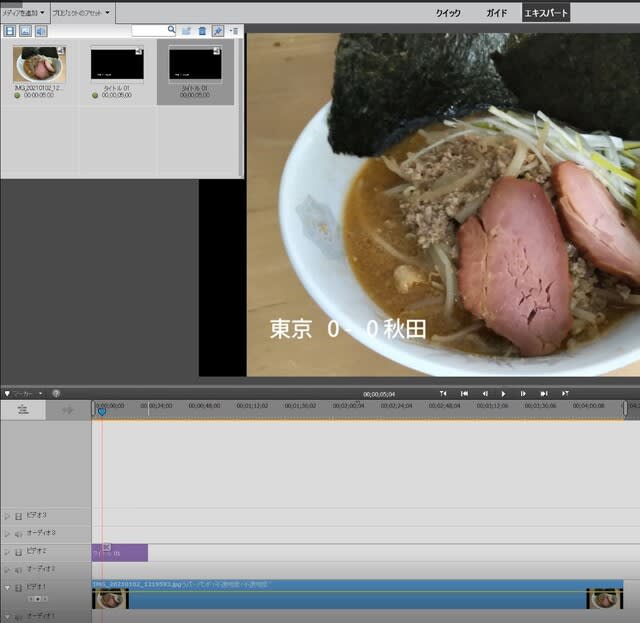Click the pin icon in asset panel

click(218, 31)
